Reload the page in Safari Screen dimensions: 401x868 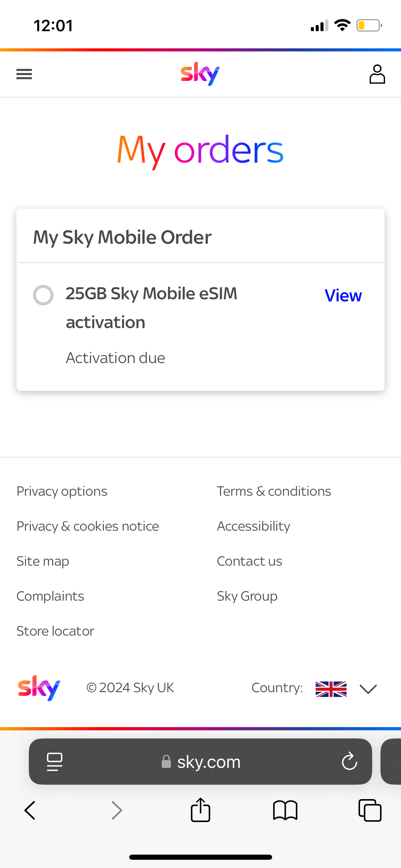click(x=349, y=761)
